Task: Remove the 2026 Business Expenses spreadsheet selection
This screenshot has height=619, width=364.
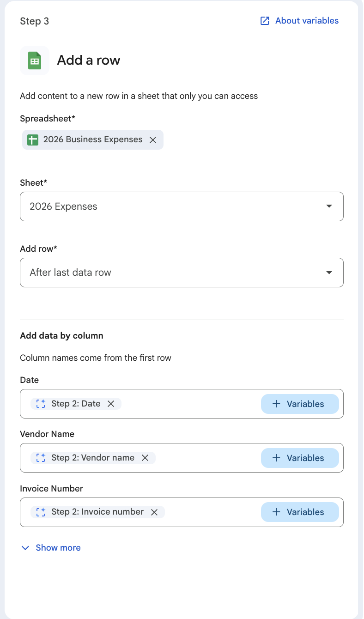Action: point(153,139)
